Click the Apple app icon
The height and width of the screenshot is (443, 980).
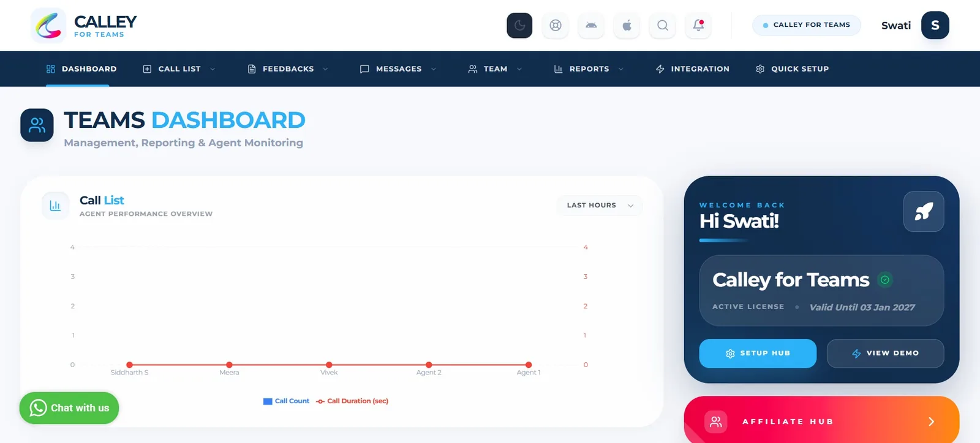pyautogui.click(x=627, y=25)
